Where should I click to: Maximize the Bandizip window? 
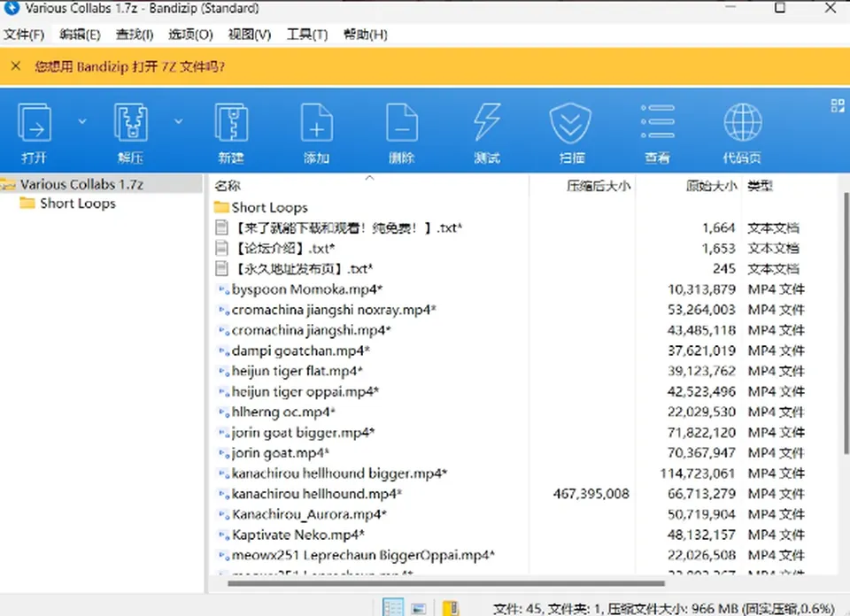pyautogui.click(x=780, y=8)
